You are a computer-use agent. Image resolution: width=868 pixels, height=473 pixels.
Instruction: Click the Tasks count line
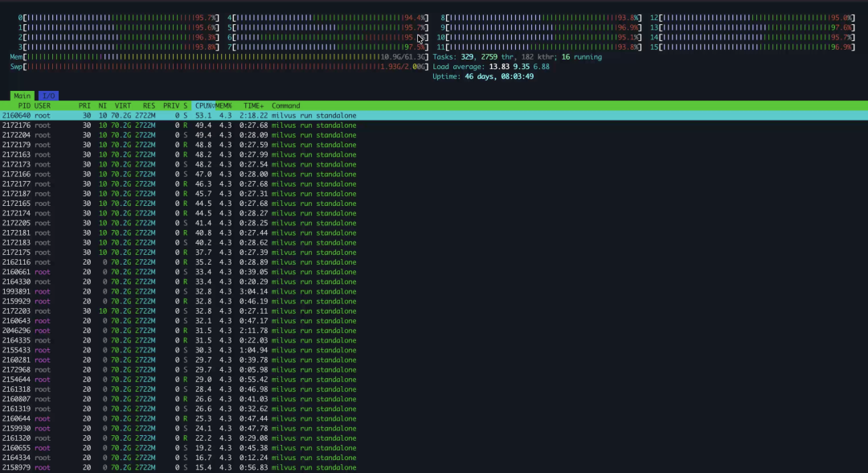click(x=517, y=57)
